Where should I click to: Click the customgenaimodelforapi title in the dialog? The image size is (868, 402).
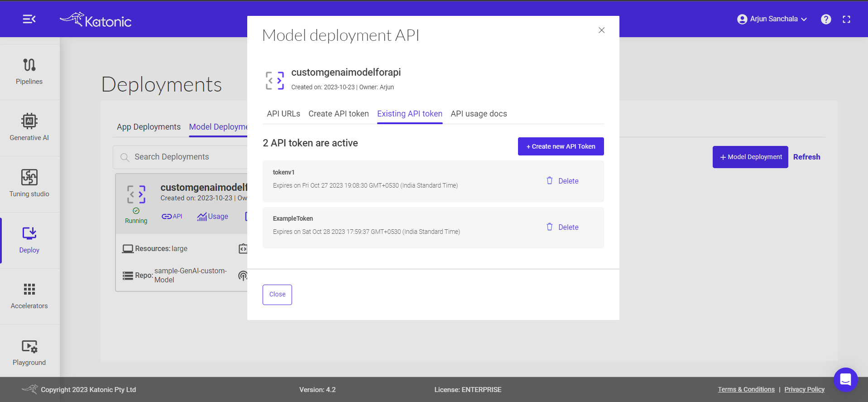pyautogui.click(x=346, y=73)
